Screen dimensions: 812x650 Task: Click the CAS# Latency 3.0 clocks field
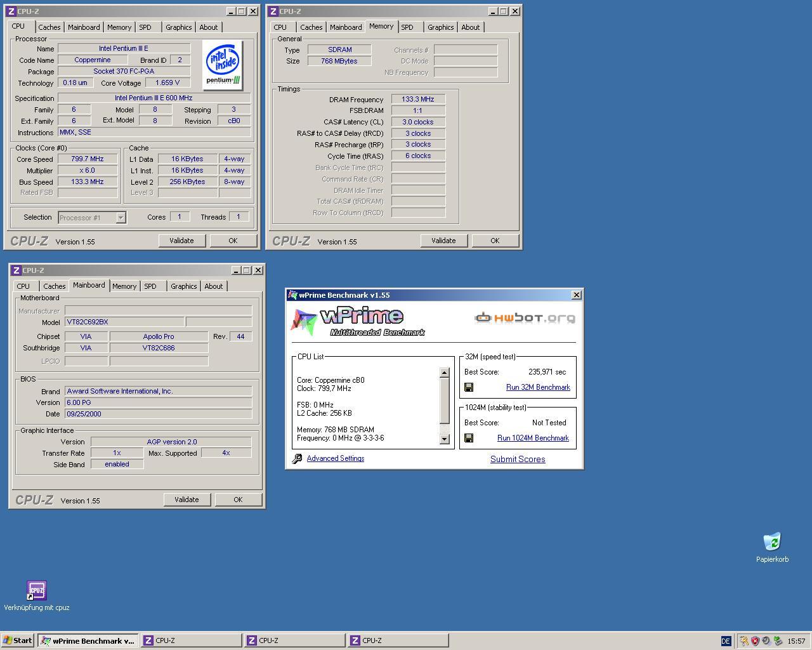tap(418, 122)
